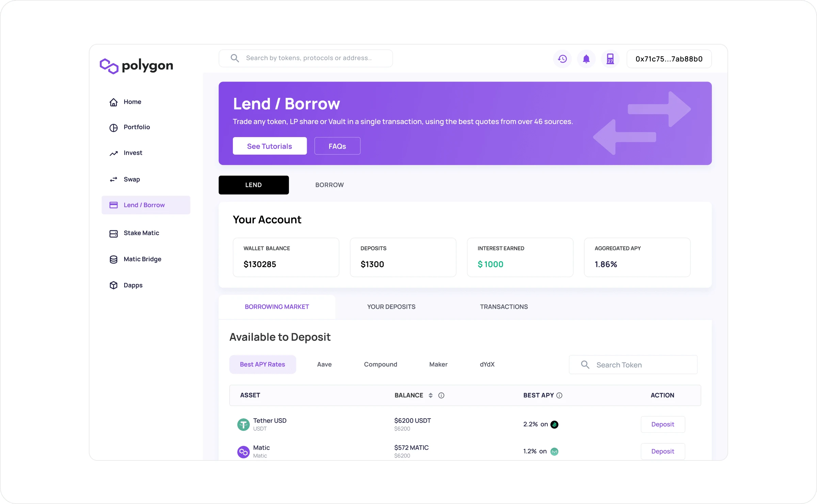The image size is (817, 504).
Task: Click the Wallet Balance $130285 card
Action: tap(286, 257)
